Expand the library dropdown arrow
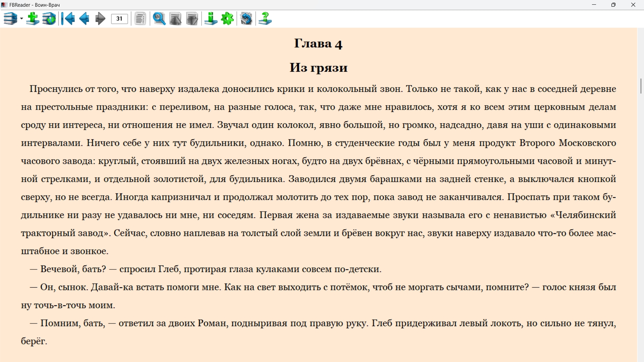The height and width of the screenshot is (362, 644). (x=21, y=19)
